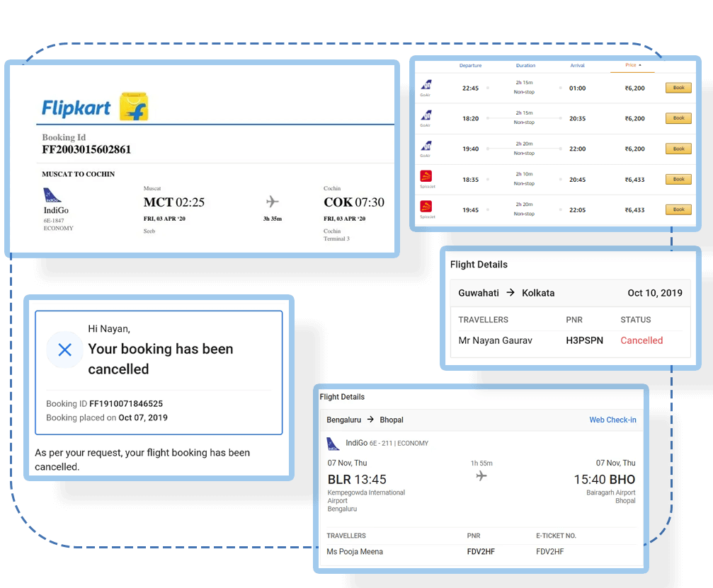Click the arrow between Guwahati and Kolkata
This screenshot has width=713, height=588.
(x=510, y=293)
